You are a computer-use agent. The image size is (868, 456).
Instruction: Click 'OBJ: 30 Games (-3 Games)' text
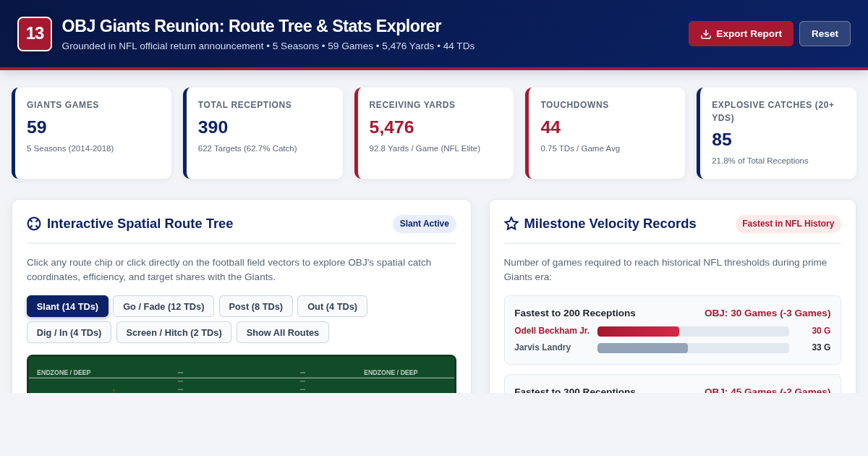pyautogui.click(x=767, y=313)
